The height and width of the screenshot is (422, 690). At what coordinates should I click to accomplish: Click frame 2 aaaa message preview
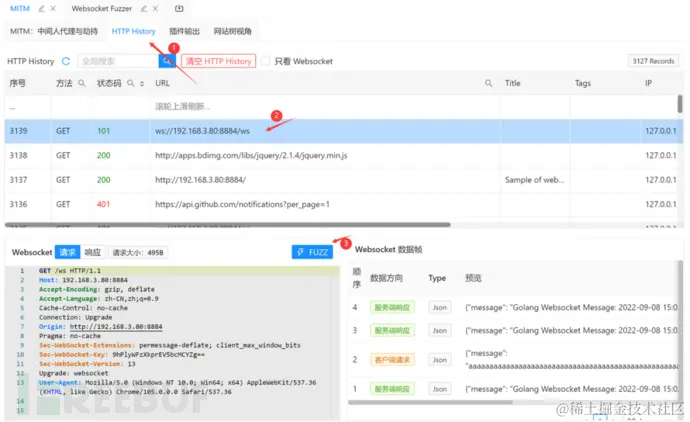pos(572,360)
